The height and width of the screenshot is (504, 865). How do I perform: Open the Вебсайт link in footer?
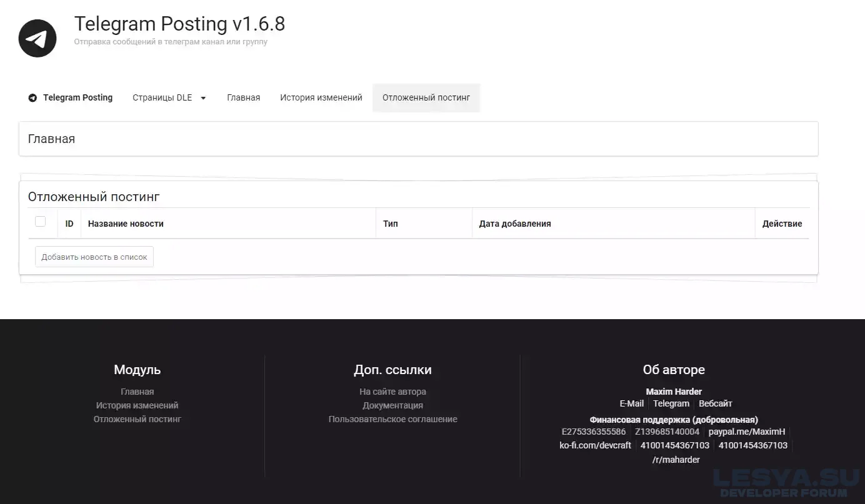click(715, 403)
